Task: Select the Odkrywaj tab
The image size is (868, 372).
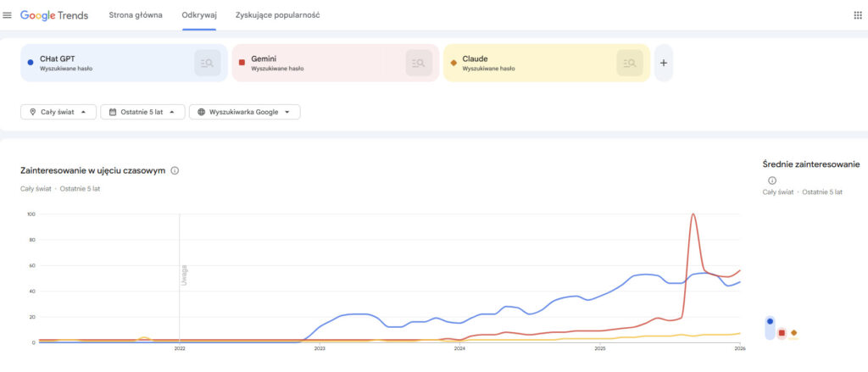Action: (x=198, y=15)
